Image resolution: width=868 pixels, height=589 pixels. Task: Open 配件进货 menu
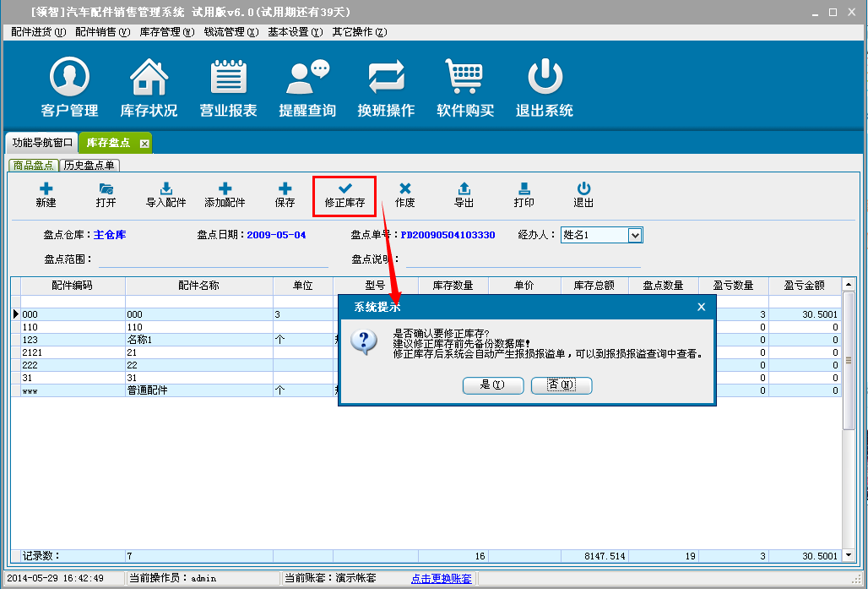tap(38, 32)
